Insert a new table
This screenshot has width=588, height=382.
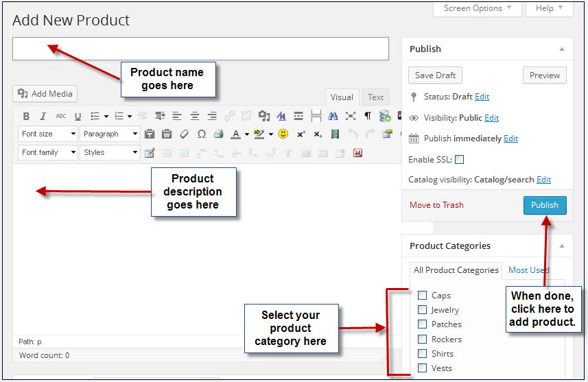[150, 153]
